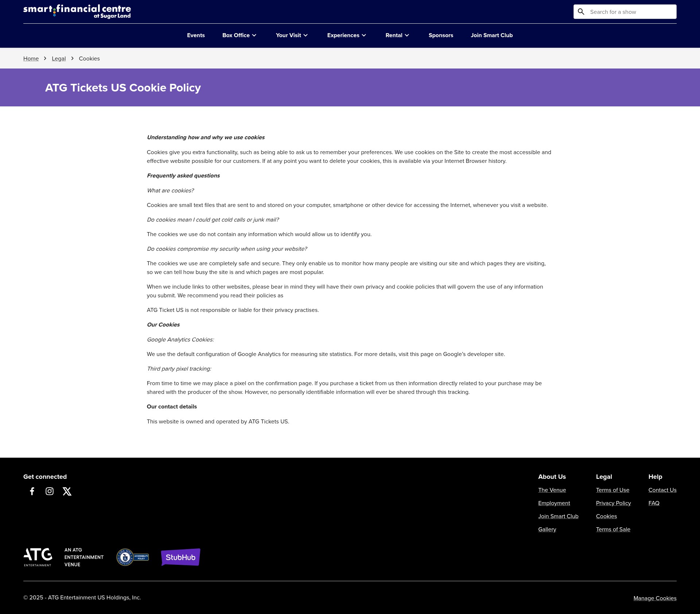This screenshot has height=614, width=700.
Task: Expand the Box Office dropdown
Action: 240,35
